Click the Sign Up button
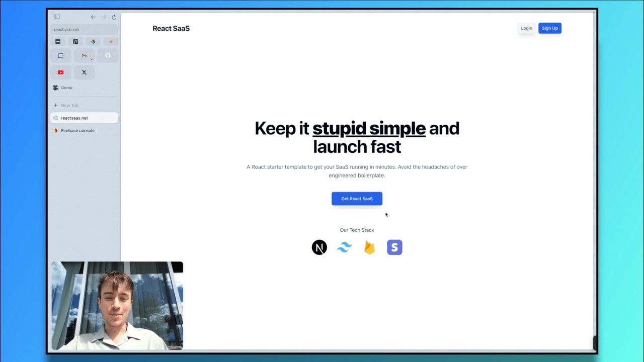644x362 pixels. (x=550, y=28)
